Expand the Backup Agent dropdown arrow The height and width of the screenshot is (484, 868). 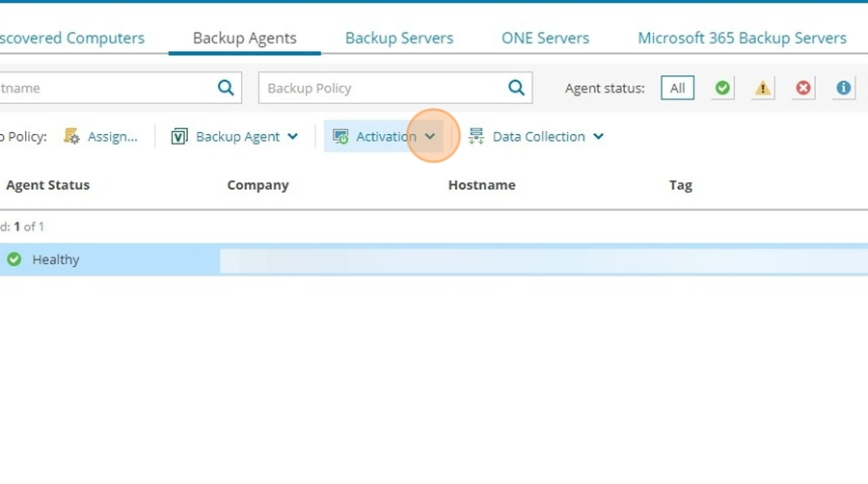click(x=293, y=136)
